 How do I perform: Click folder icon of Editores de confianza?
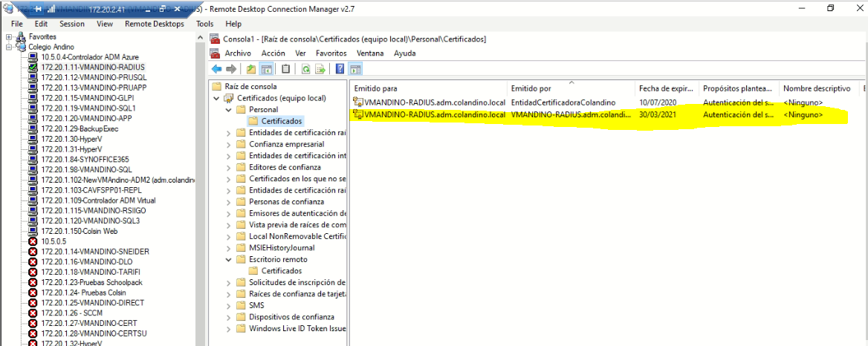click(x=240, y=167)
